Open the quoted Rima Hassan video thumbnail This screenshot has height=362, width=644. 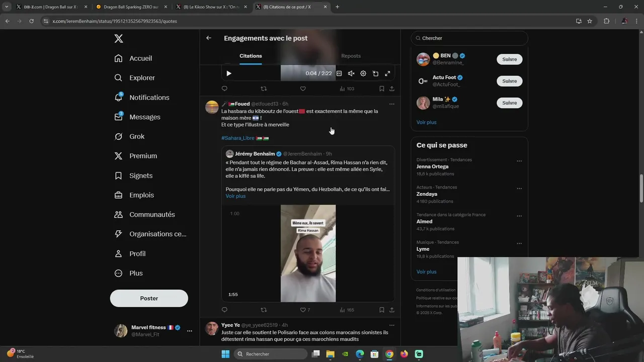point(308,253)
